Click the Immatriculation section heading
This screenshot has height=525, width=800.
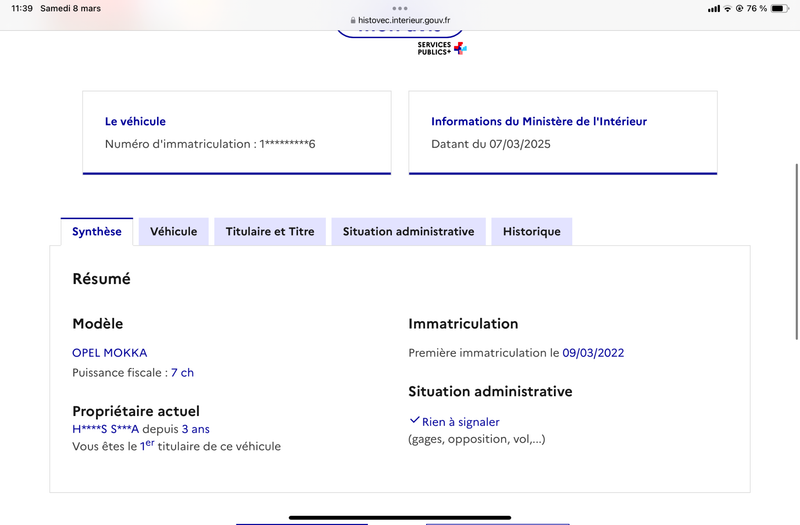click(x=463, y=323)
